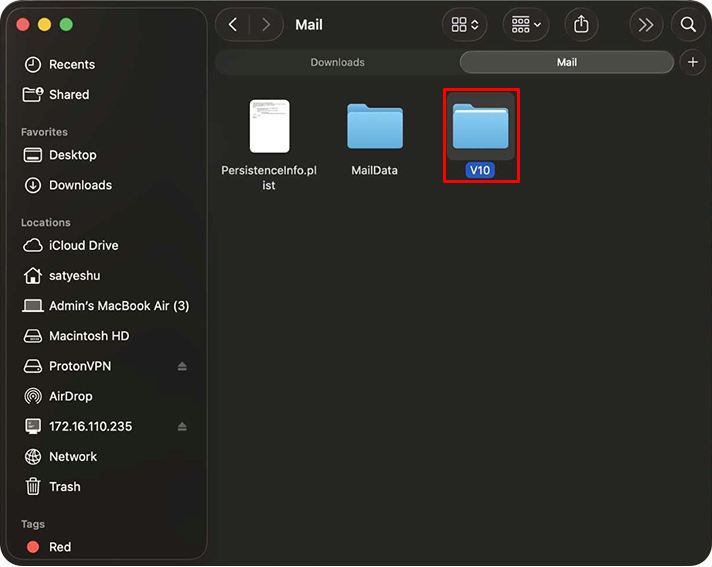Select Admin's MacBook Air (3)
The width and height of the screenshot is (712, 567).
[x=106, y=306]
